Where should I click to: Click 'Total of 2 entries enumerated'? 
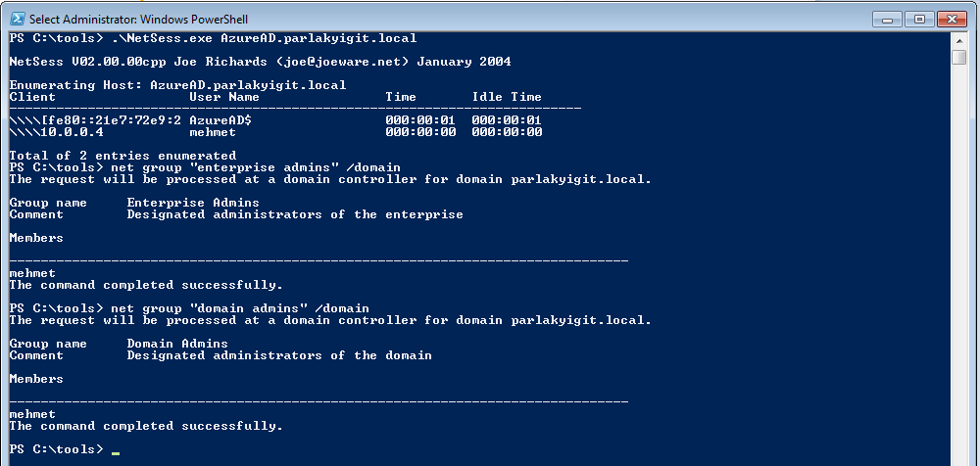click(x=123, y=156)
